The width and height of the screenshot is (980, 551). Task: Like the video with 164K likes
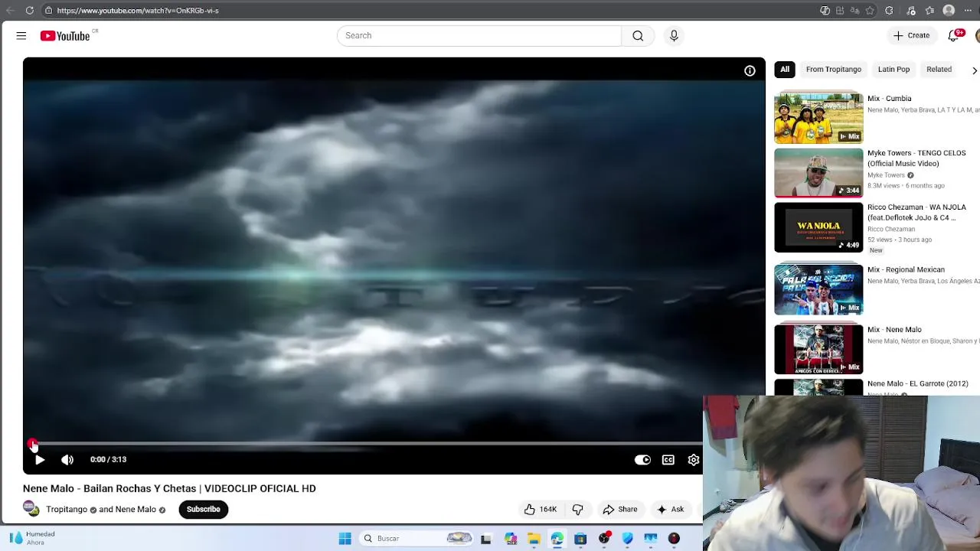pyautogui.click(x=541, y=509)
